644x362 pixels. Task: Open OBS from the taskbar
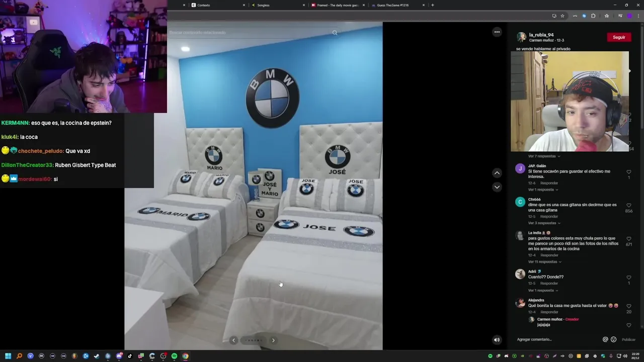tap(163, 356)
